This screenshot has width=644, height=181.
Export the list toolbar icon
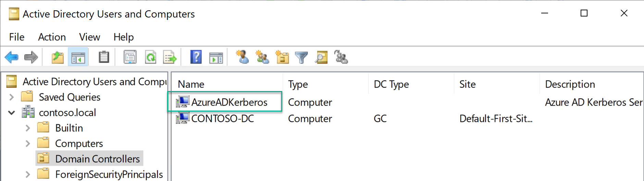point(170,57)
